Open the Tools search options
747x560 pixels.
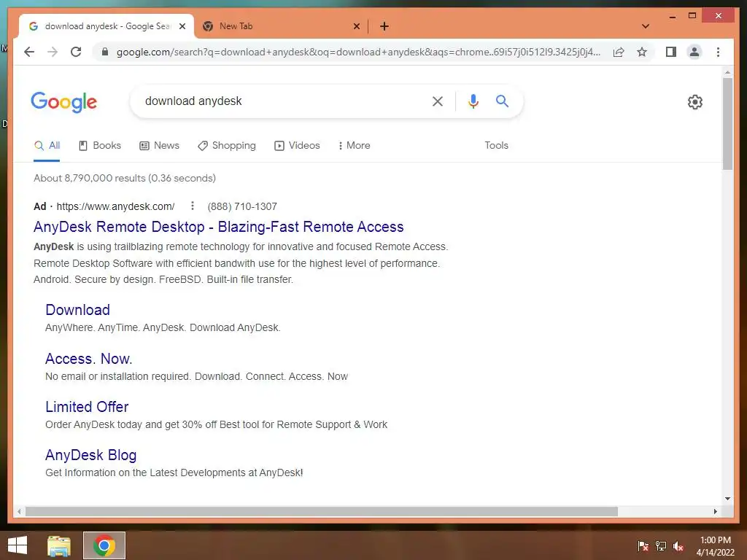(x=496, y=145)
